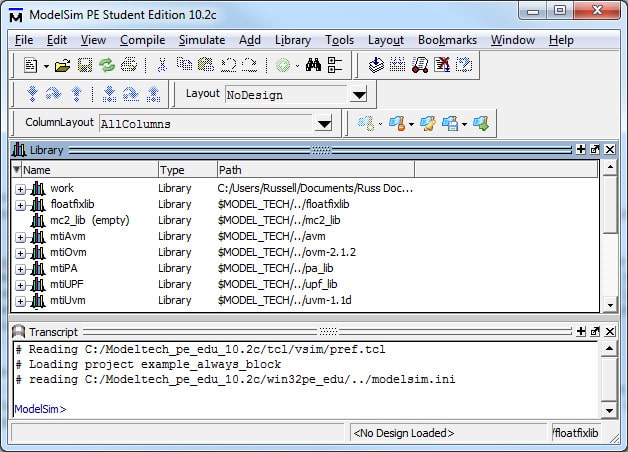This screenshot has height=452, width=628.
Task: Click the window icon with green arrow
Action: coord(481,123)
